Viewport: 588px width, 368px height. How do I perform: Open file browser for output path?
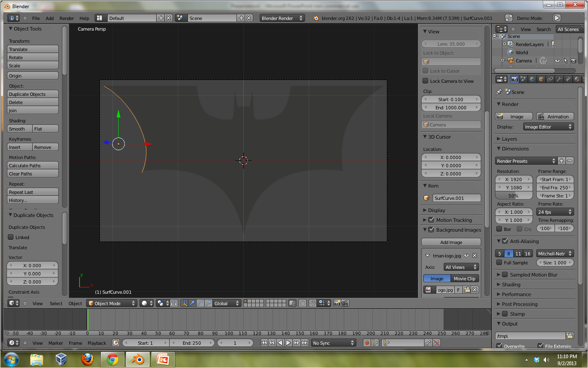pos(570,336)
